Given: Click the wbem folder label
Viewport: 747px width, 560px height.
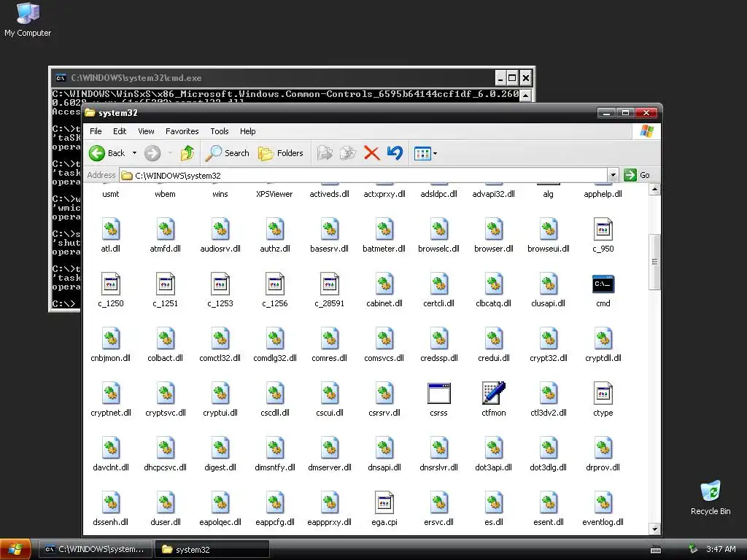Looking at the screenshot, I should [165, 194].
